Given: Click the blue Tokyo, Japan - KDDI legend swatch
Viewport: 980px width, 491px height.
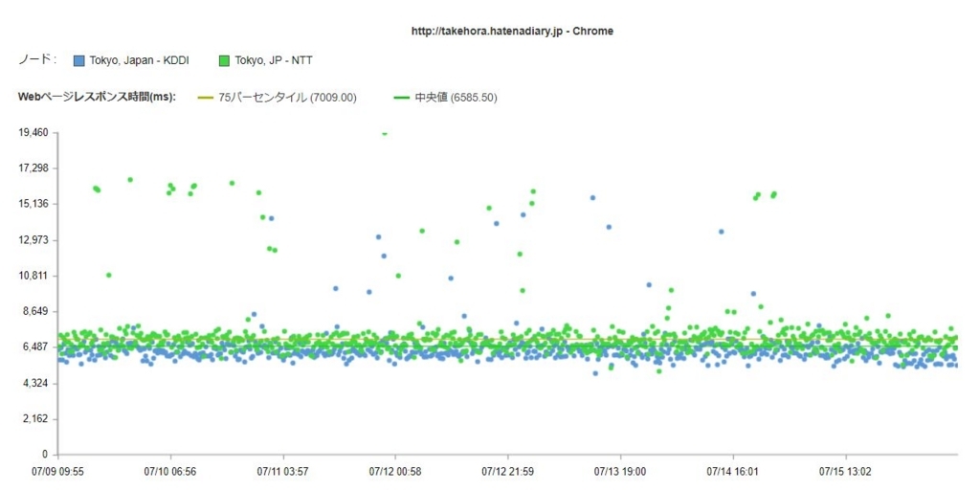Looking at the screenshot, I should click(78, 60).
